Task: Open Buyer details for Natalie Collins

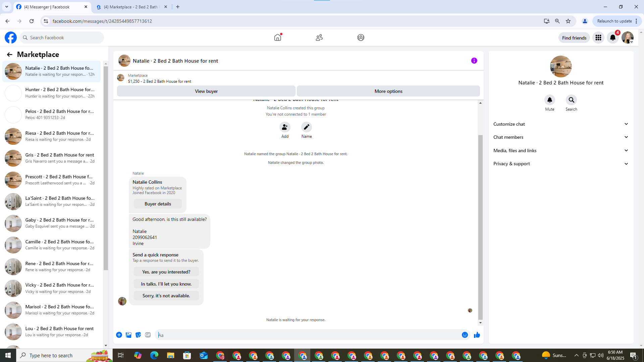Action: (158, 204)
